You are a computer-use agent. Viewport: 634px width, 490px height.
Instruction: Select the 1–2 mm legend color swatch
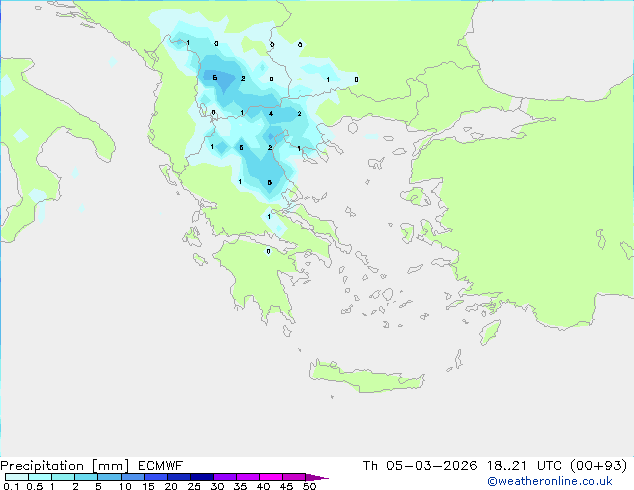tap(63, 477)
